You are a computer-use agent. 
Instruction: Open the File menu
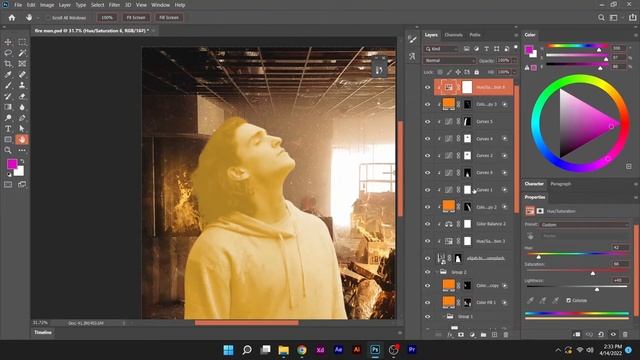click(18, 5)
